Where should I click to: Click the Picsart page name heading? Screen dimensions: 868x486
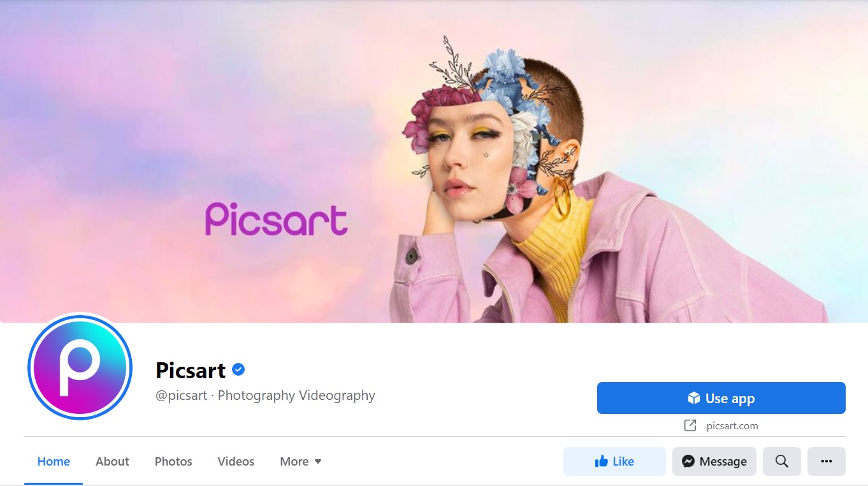[x=191, y=370]
